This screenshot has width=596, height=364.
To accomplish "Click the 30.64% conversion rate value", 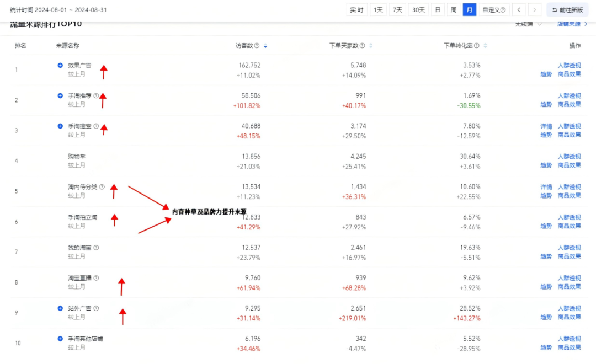I will [x=470, y=157].
